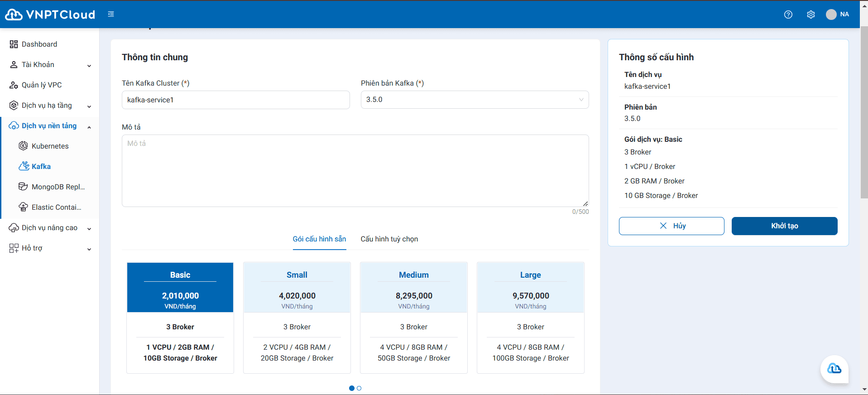The height and width of the screenshot is (395, 868).
Task: Open help via the question mark icon
Action: 788,14
